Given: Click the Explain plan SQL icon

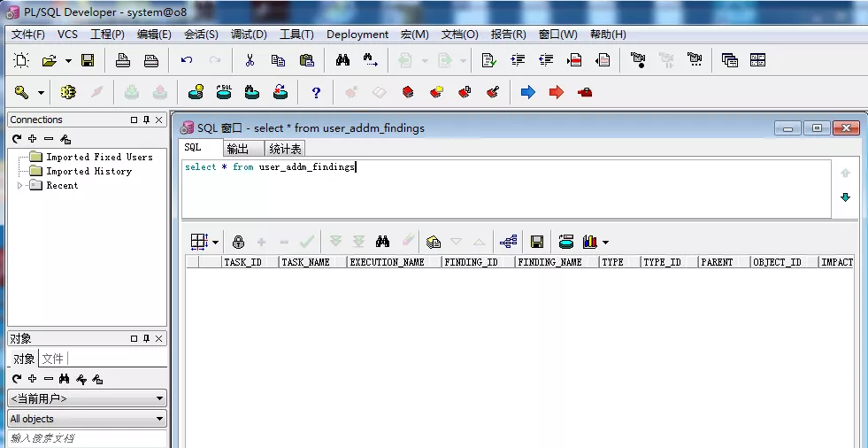Looking at the screenshot, I should point(224,92).
